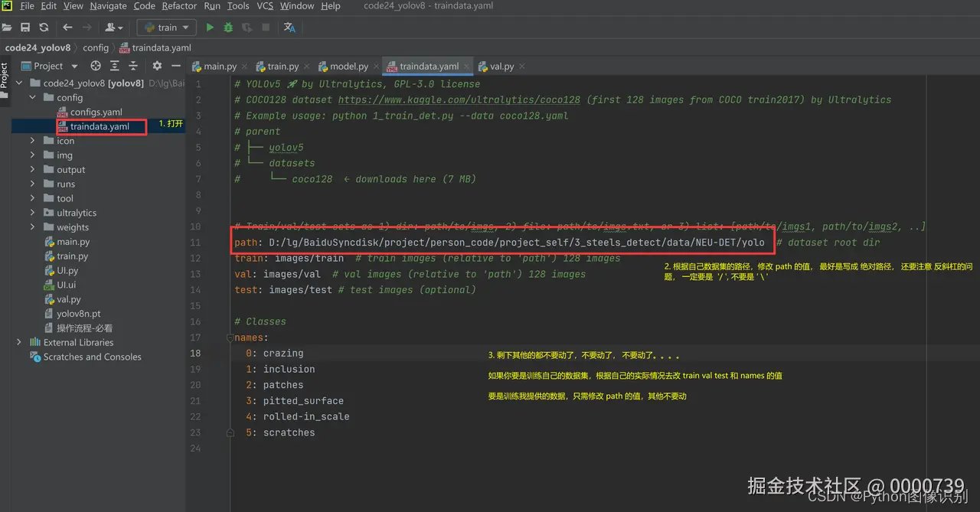Expand the icon folder

coord(33,141)
